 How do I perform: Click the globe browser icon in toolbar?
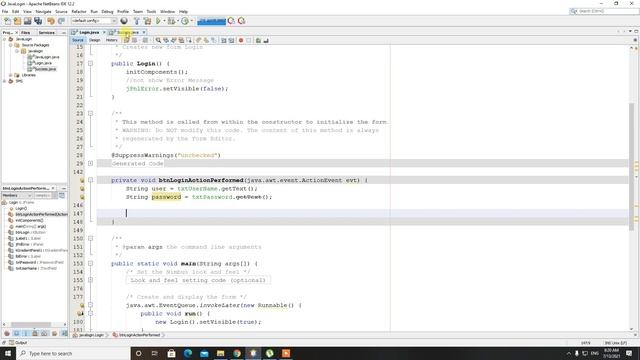(x=124, y=21)
